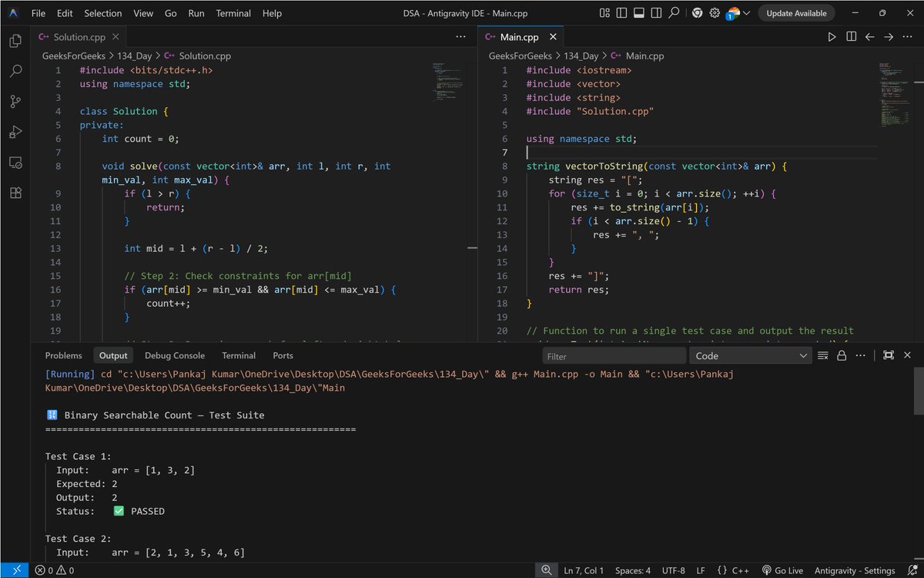
Task: Select the Solution.cpp editor tab
Action: 78,36
